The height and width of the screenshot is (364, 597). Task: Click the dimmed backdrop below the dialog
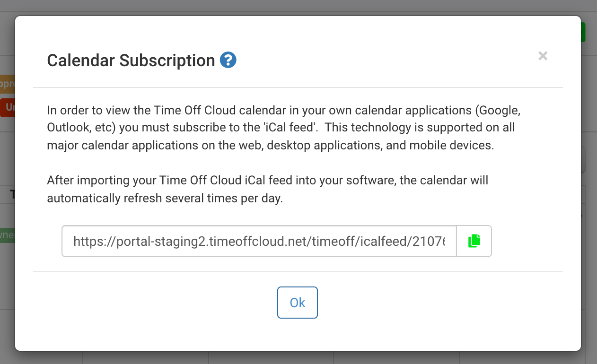click(x=298, y=358)
